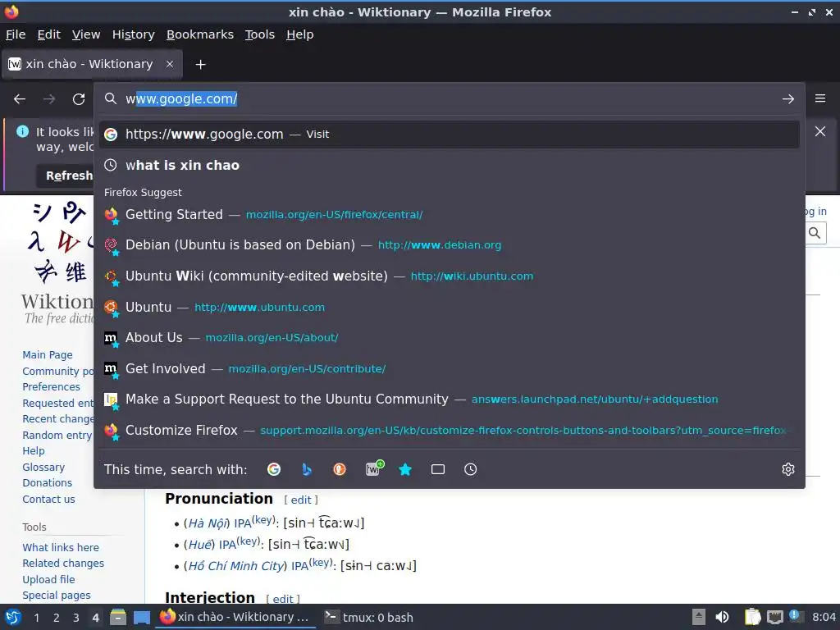Select the xin chào - Wiktionary tab

(x=91, y=64)
